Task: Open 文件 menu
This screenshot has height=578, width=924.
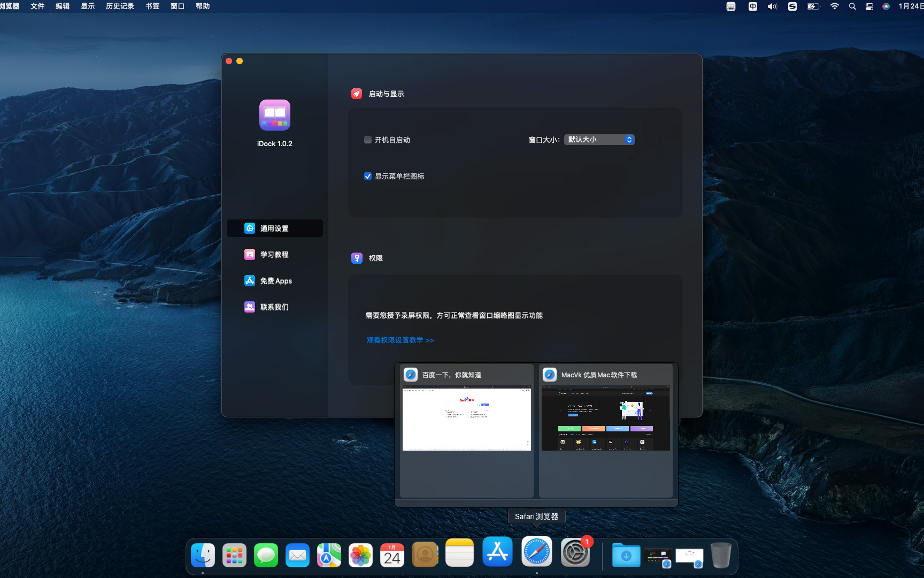Action: 37,6
